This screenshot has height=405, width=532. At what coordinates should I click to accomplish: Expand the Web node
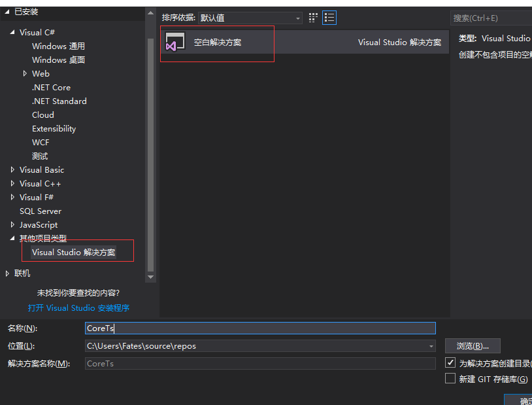coord(25,73)
